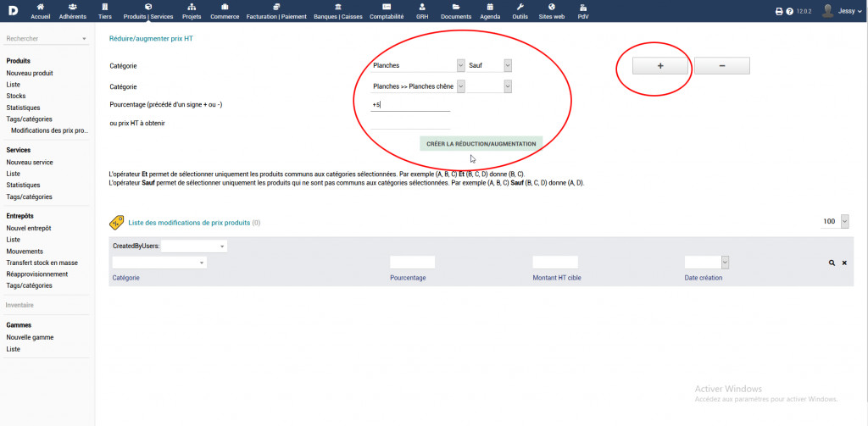Click the help question mark icon

pyautogui.click(x=790, y=11)
